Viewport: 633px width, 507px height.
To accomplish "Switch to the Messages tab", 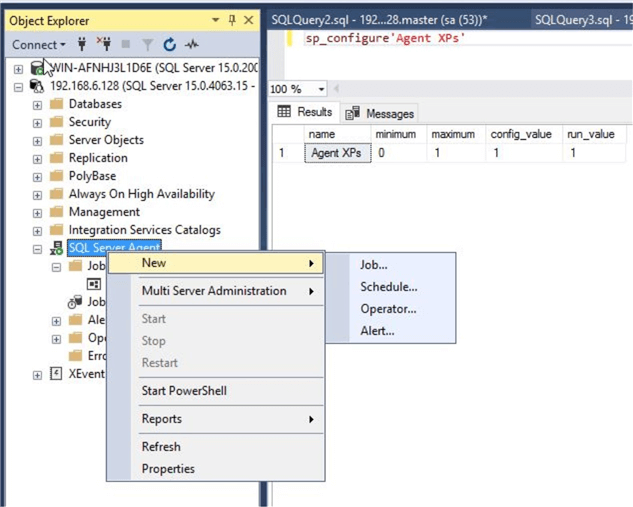I will [x=380, y=113].
